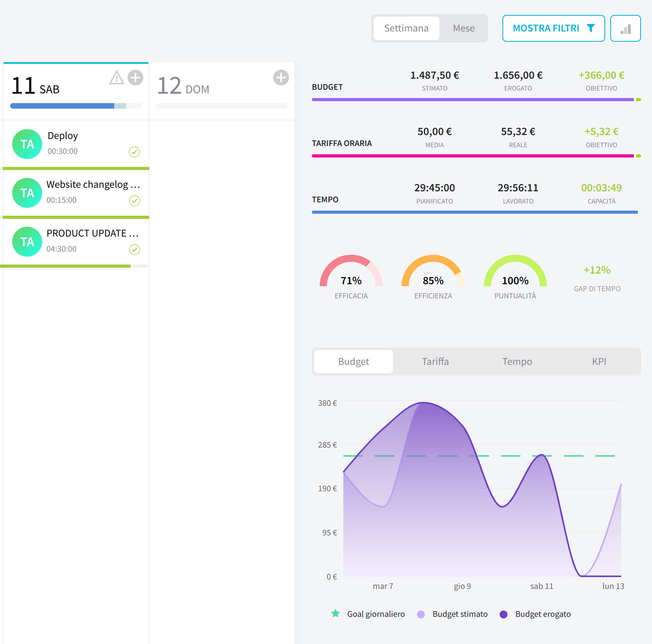Click the 29:45:00 PIANIFICATO value
The height and width of the screenshot is (644, 652).
(x=435, y=188)
